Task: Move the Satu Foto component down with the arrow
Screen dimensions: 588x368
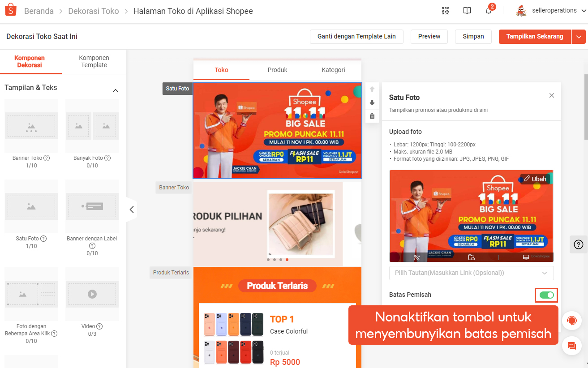Action: (x=372, y=103)
